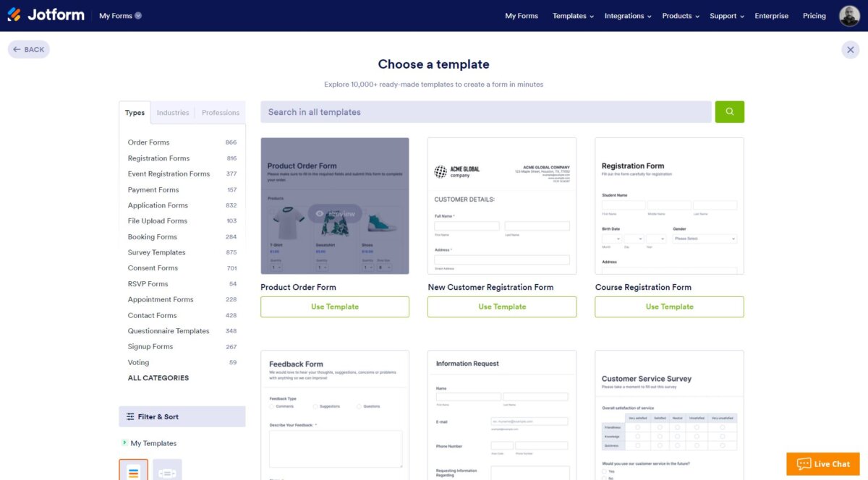This screenshot has height=480, width=868.
Task: Click the profile avatar in the header
Action: pos(849,15)
